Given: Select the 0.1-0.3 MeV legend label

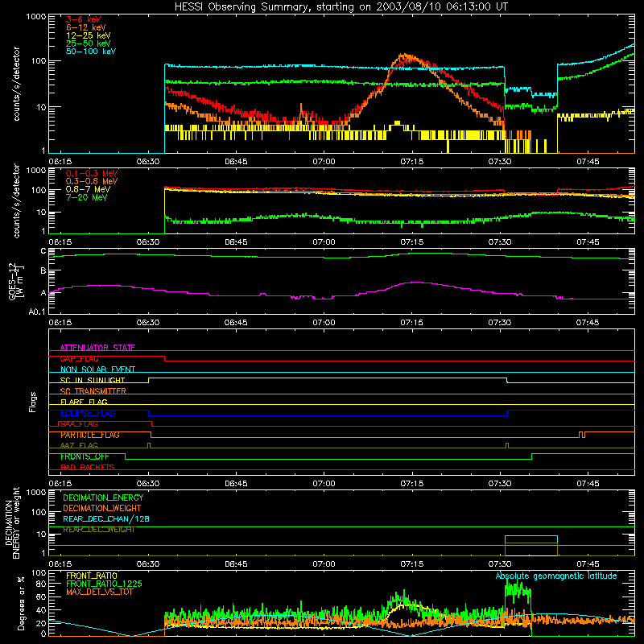Looking at the screenshot, I should point(92,173).
